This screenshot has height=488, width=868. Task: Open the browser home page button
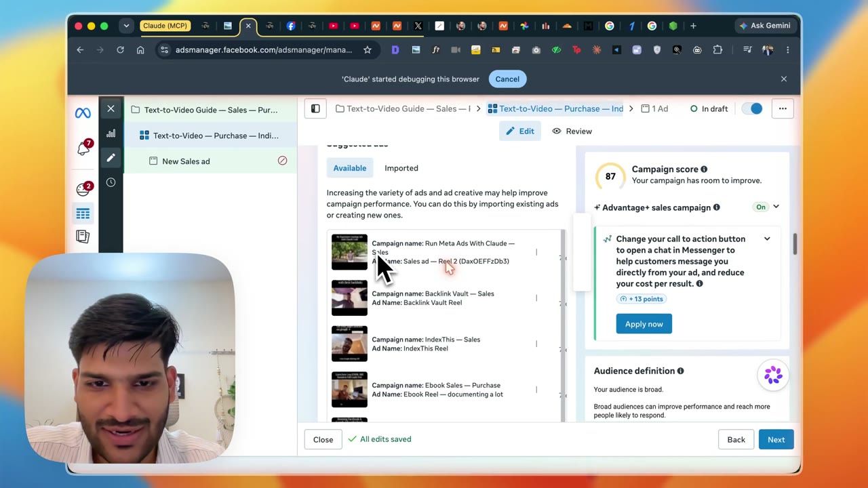pyautogui.click(x=140, y=49)
